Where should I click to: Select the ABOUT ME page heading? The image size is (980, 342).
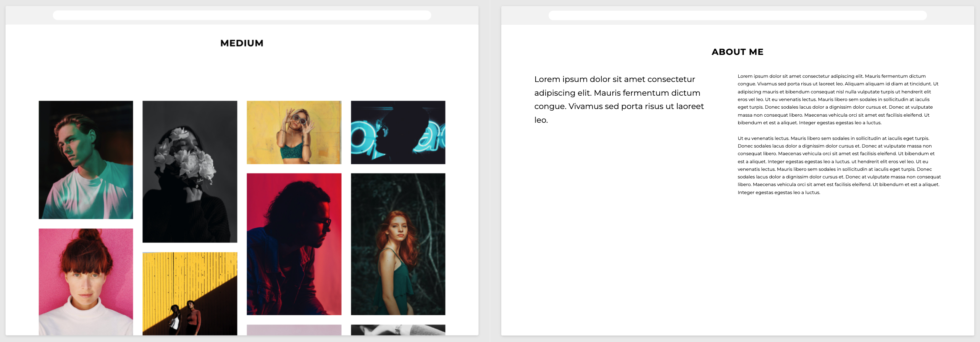[737, 52]
